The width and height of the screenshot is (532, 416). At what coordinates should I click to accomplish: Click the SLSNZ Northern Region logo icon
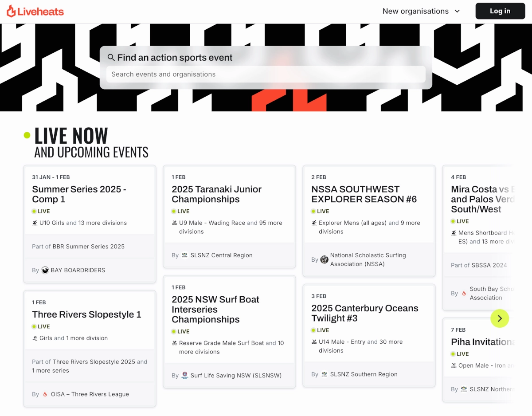pyautogui.click(x=464, y=389)
